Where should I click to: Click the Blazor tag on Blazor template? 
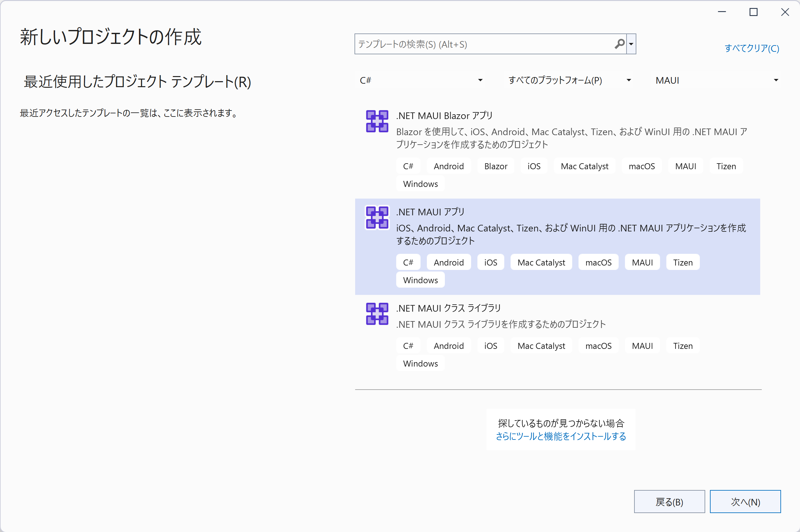tap(496, 166)
